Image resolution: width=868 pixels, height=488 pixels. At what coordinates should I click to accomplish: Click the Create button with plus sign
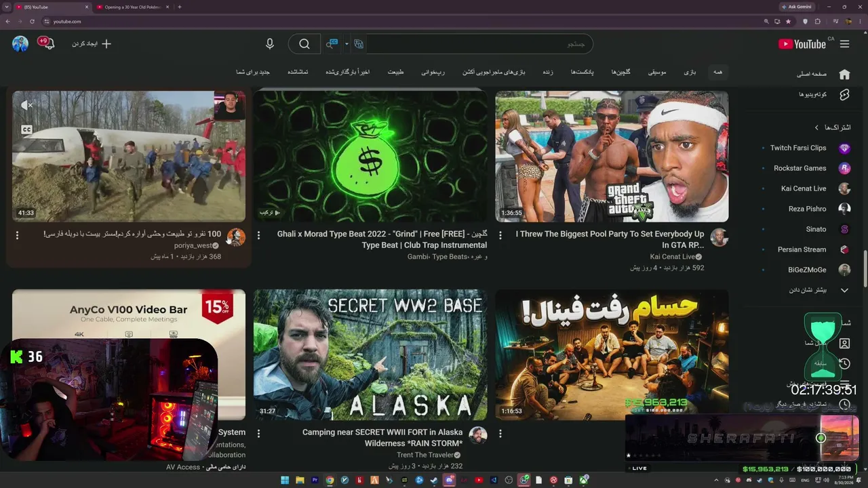tap(92, 44)
